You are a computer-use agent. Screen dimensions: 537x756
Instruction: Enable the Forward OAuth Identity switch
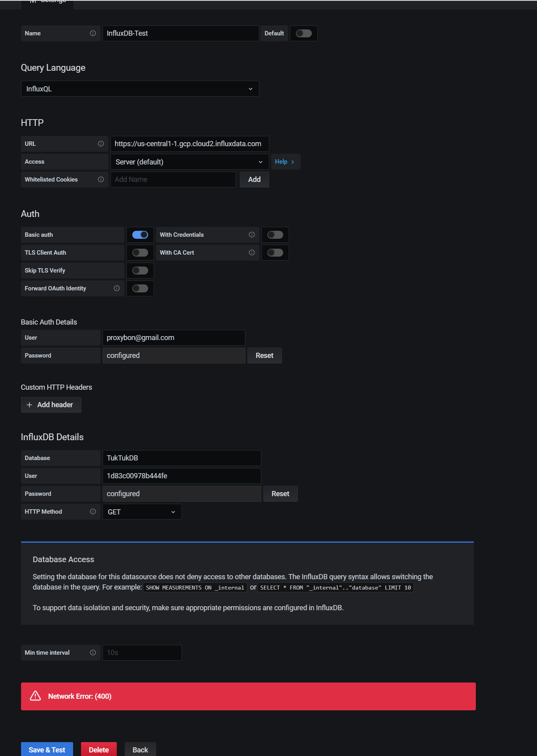coord(140,288)
